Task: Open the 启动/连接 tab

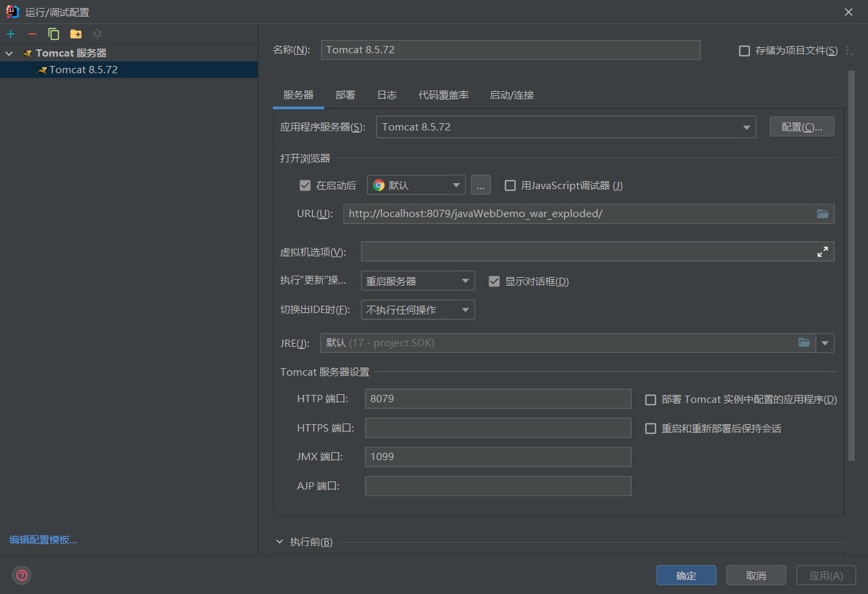Action: 511,95
